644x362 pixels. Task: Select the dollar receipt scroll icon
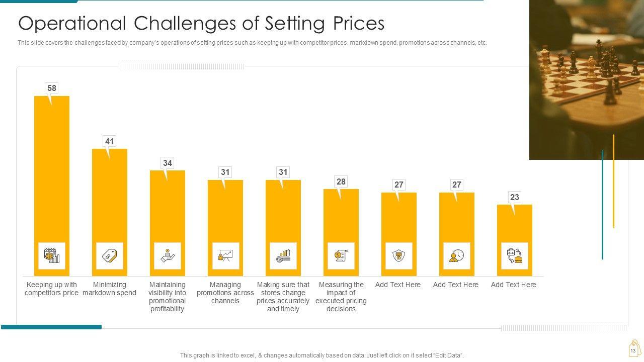tap(341, 256)
